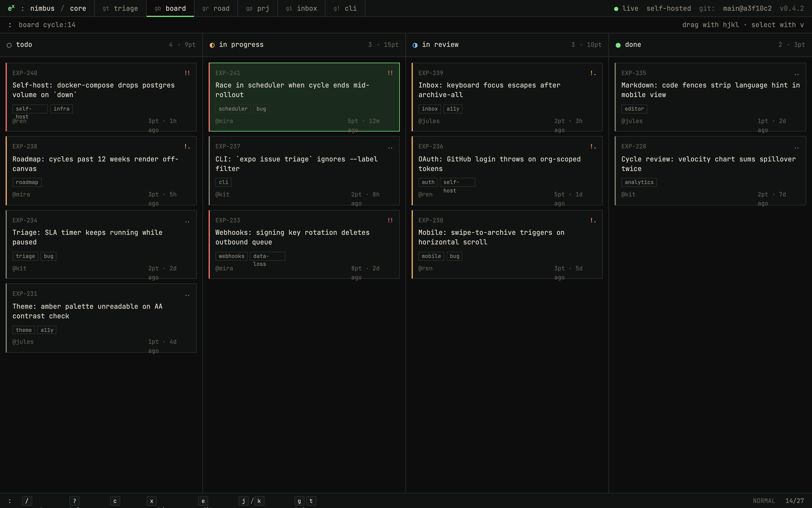Click the theme tag on EXP-231

(23, 330)
